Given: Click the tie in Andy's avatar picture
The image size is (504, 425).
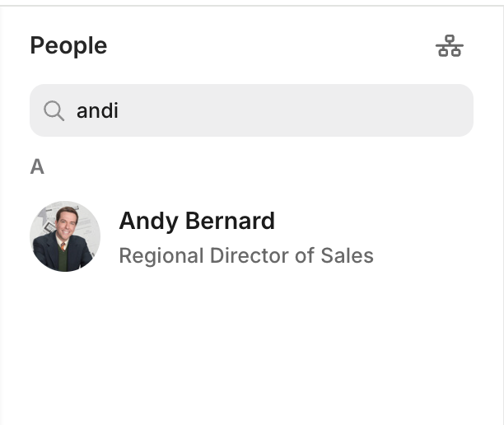Looking at the screenshot, I should 63,246.
